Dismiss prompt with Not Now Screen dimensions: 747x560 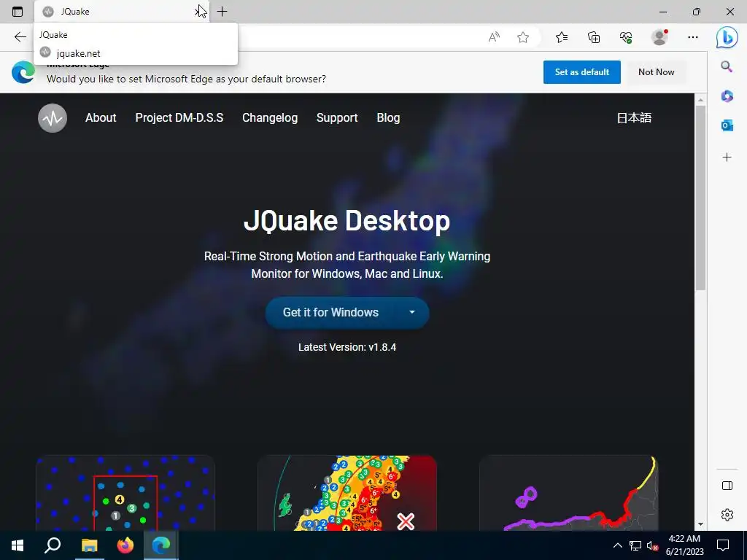click(x=656, y=72)
